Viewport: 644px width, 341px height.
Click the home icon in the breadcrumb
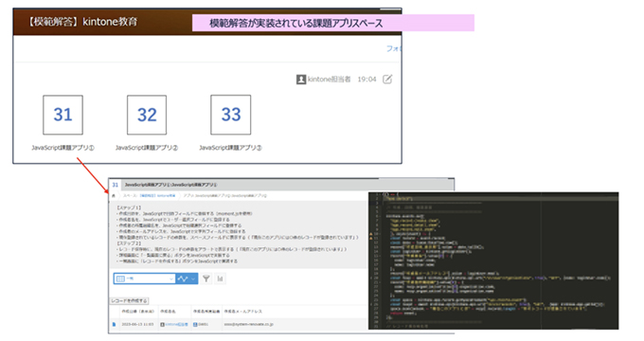[114, 195]
